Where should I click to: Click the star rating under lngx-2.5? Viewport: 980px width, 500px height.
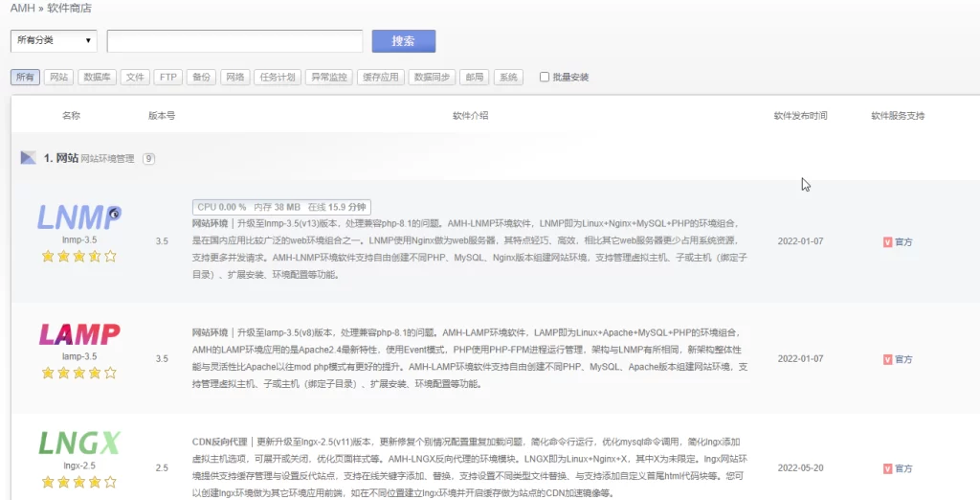(78, 482)
